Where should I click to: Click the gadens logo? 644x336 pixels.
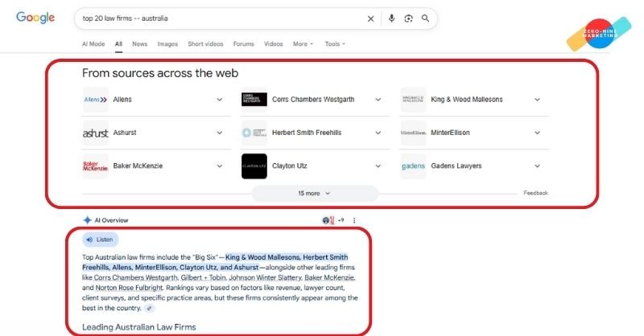(x=413, y=166)
